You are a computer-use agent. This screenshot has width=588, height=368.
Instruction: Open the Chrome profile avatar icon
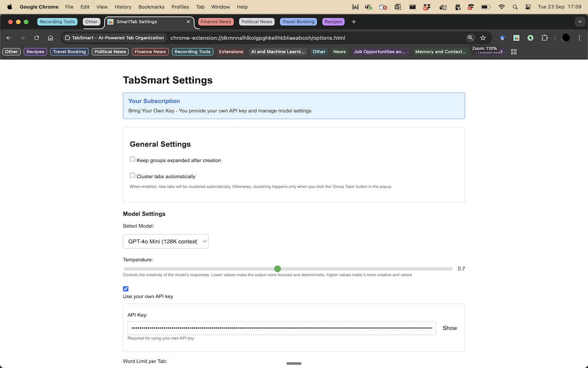click(x=565, y=38)
